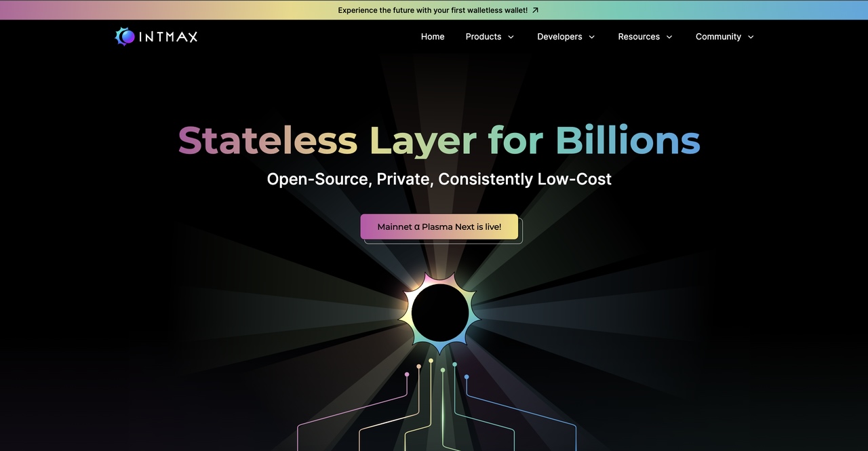Expand the Developers dropdown chevron
Image resolution: width=868 pixels, height=451 pixels.
tap(591, 37)
